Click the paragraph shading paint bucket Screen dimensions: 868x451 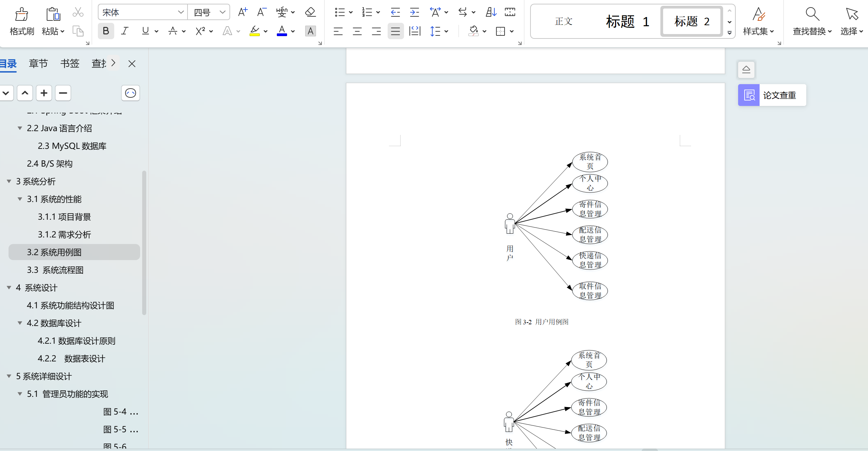pos(473,31)
